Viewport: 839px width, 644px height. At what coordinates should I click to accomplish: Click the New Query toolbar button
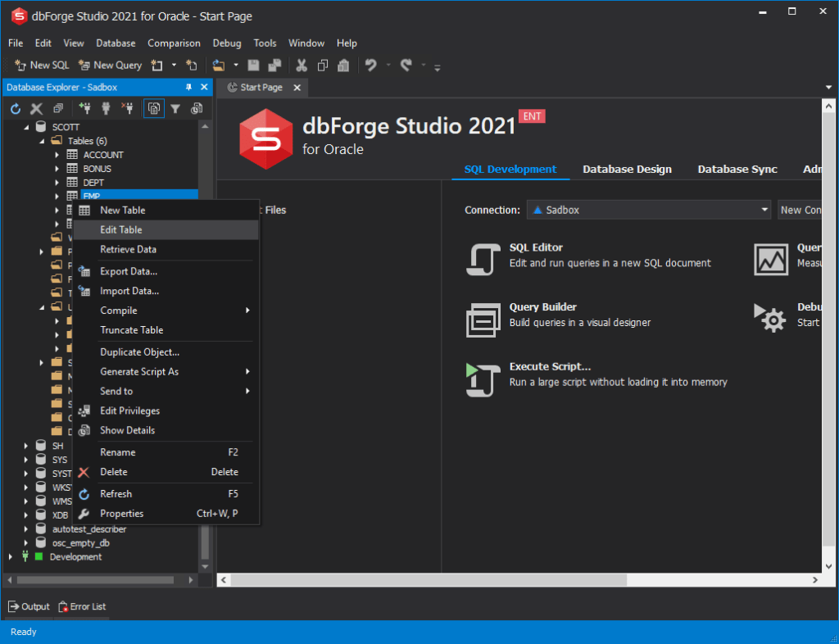point(110,66)
